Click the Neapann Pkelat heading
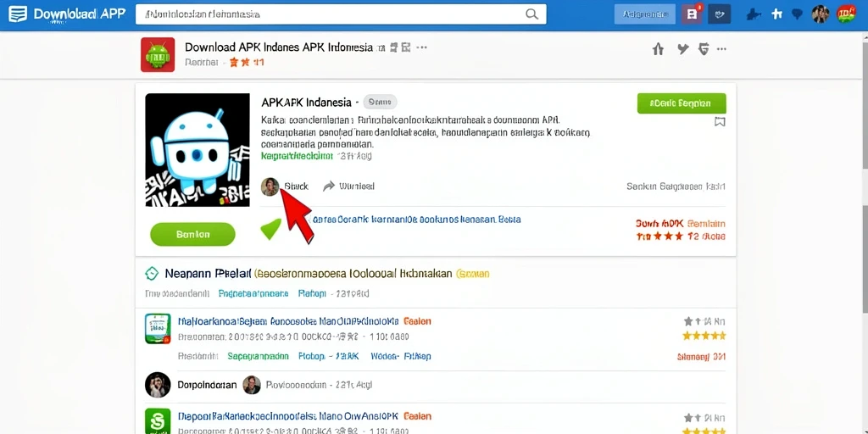868x434 pixels. coord(208,274)
